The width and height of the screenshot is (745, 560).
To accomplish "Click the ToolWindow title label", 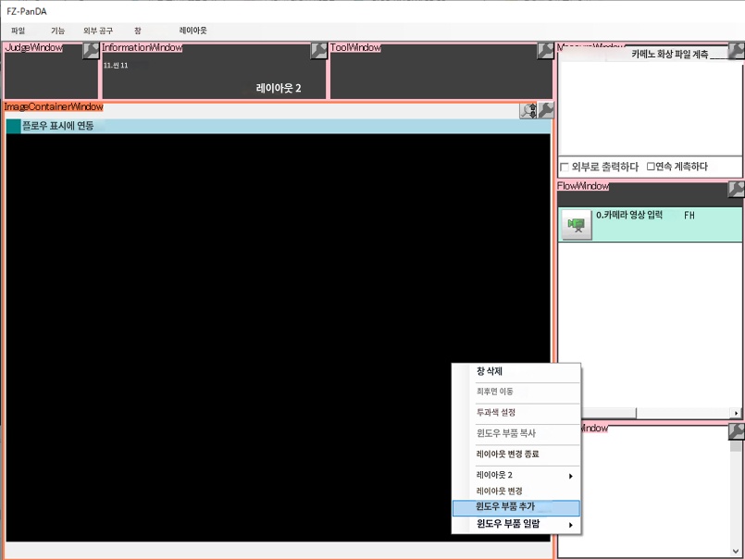I will pyautogui.click(x=356, y=47).
